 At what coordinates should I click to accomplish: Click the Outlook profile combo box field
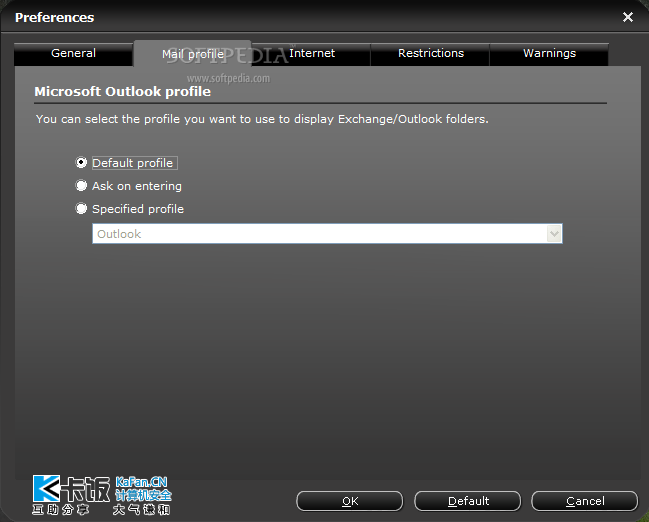click(x=327, y=234)
